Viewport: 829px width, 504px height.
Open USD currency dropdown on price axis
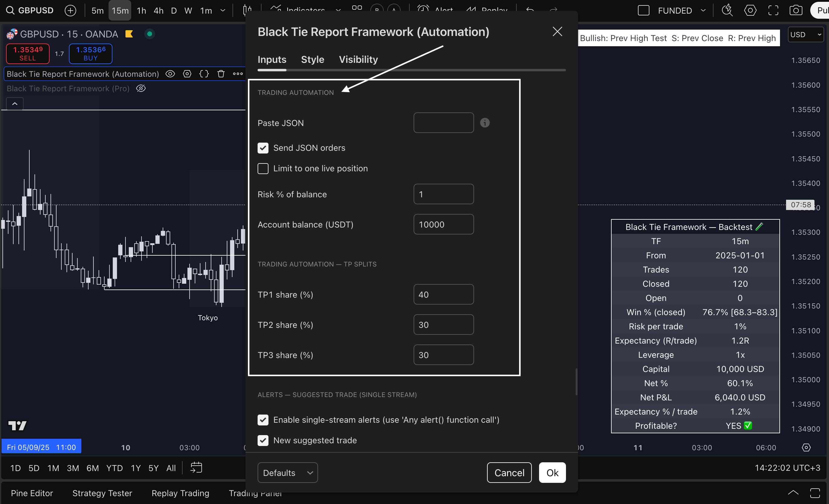[805, 35]
